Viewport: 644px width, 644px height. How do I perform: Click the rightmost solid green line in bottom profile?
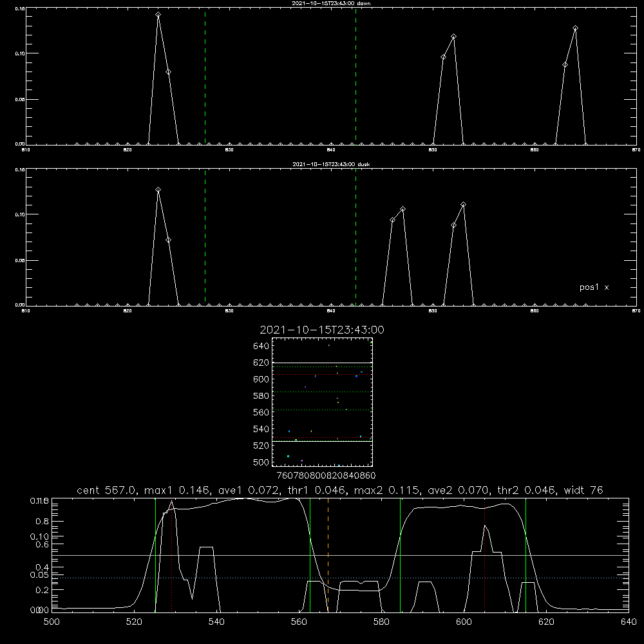(x=526, y=555)
